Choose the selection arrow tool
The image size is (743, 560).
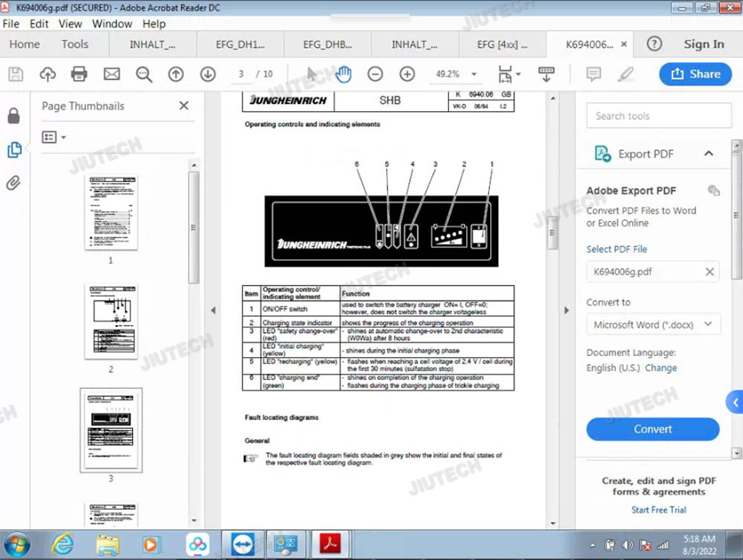pyautogui.click(x=312, y=74)
